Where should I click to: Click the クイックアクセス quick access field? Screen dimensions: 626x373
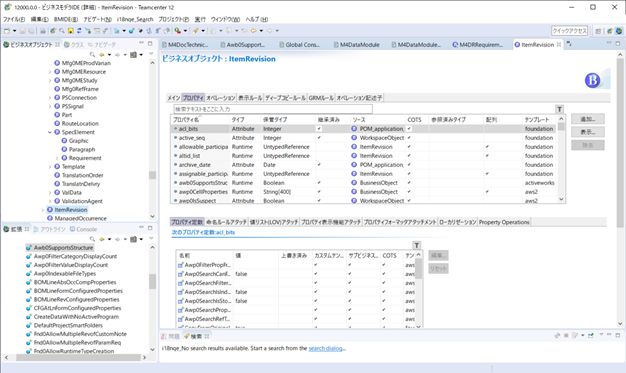tap(570, 31)
